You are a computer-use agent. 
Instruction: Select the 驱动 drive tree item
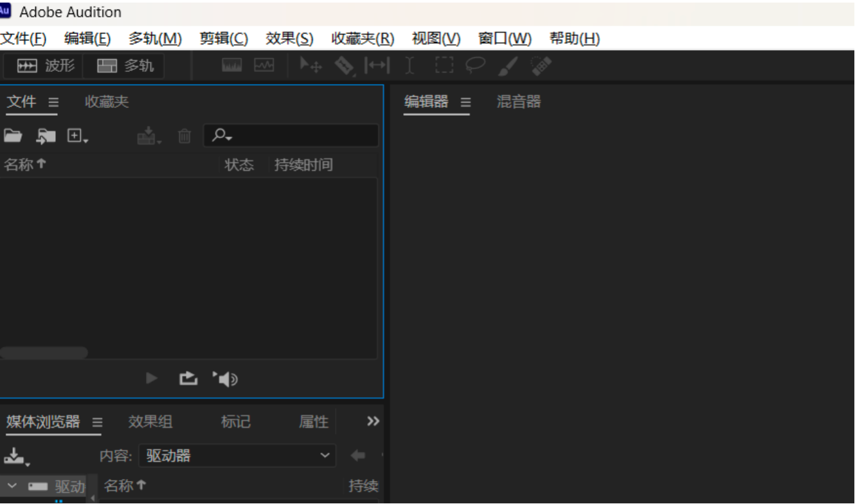point(57,487)
